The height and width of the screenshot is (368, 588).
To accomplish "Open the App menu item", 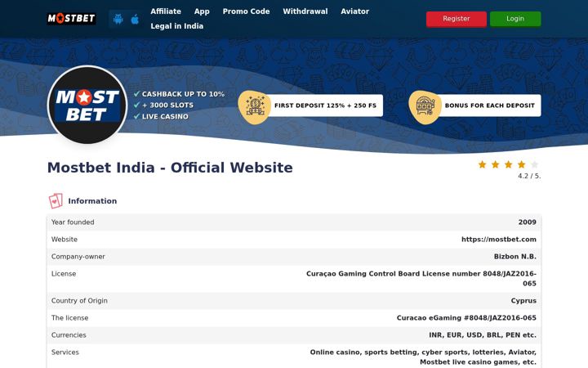I will click(202, 11).
